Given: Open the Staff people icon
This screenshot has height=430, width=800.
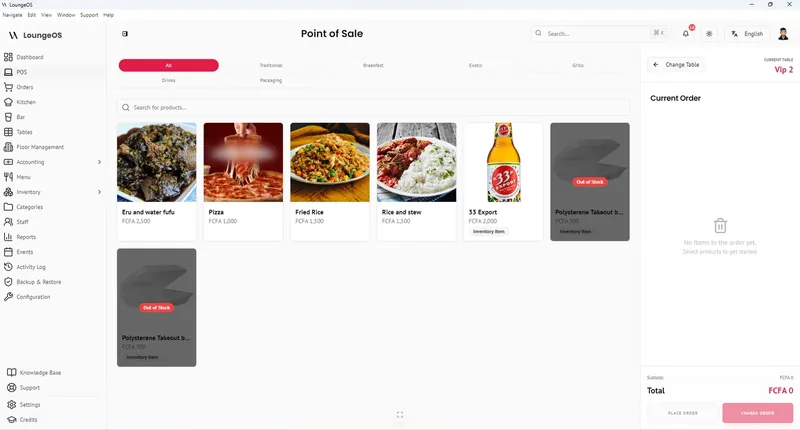Looking at the screenshot, I should pos(8,222).
